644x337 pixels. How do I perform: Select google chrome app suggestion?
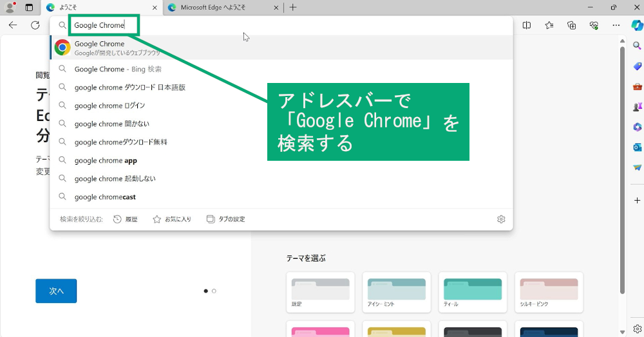click(x=281, y=161)
